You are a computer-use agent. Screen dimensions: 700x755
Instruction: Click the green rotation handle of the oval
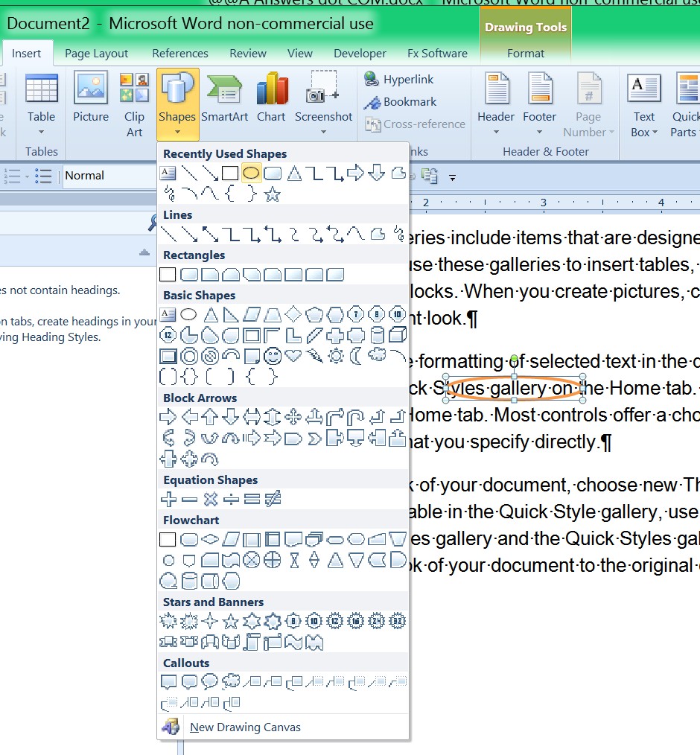click(x=514, y=359)
